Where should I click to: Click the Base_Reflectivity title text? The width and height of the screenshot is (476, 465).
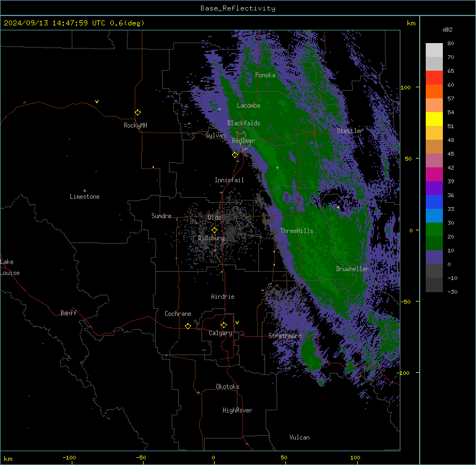click(x=238, y=8)
